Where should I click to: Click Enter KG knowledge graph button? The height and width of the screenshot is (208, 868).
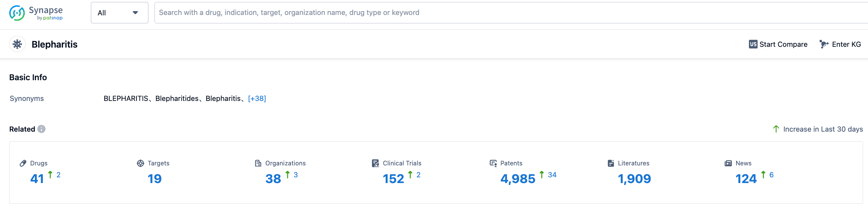click(840, 44)
